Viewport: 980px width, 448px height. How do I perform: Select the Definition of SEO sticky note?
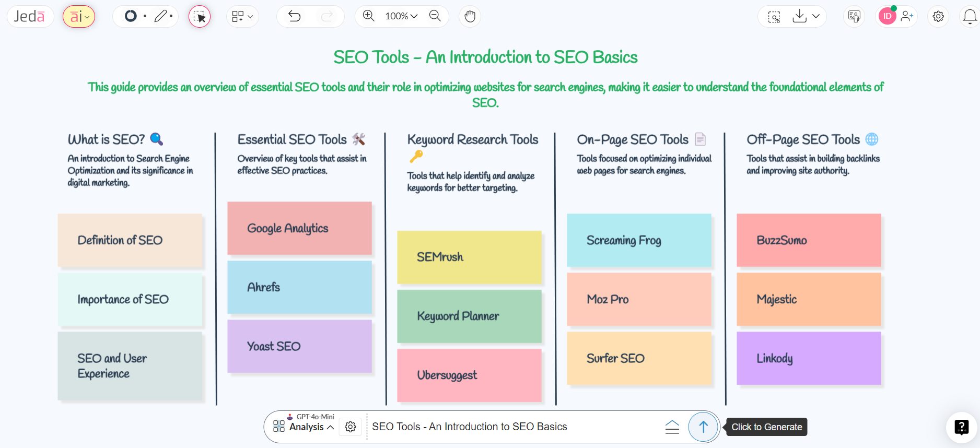[130, 240]
